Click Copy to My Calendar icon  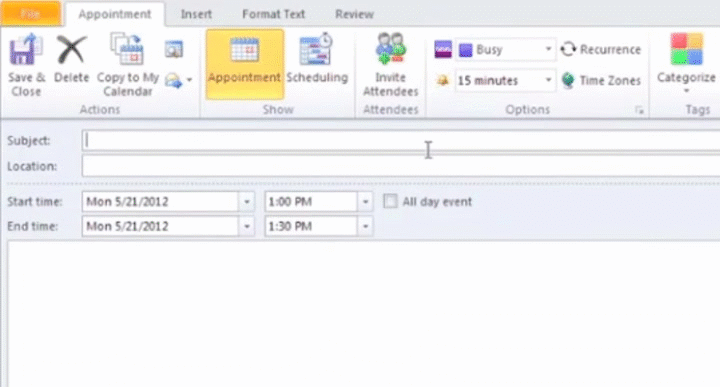coord(127,49)
